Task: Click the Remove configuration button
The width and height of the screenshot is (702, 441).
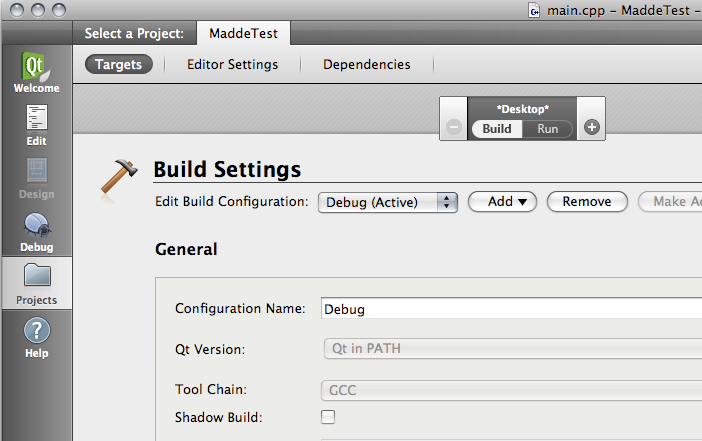Action: coord(586,202)
